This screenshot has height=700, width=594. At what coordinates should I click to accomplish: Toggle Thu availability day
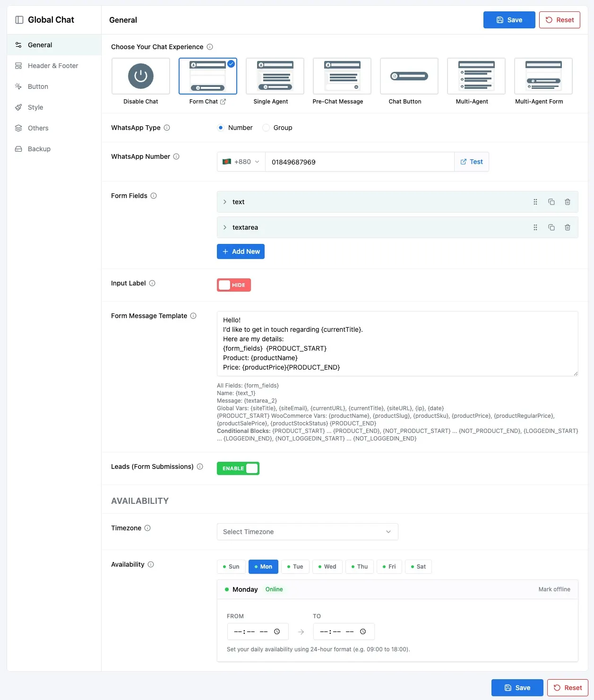360,567
